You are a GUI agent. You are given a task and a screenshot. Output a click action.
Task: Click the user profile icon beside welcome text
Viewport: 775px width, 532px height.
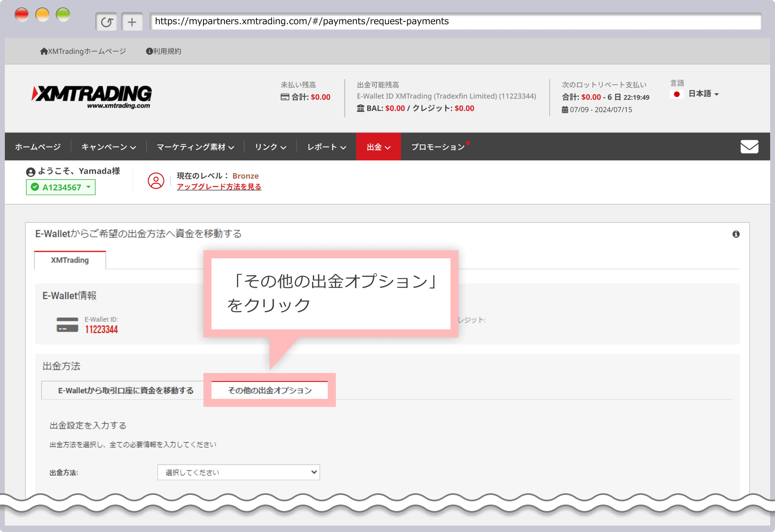[x=31, y=172]
